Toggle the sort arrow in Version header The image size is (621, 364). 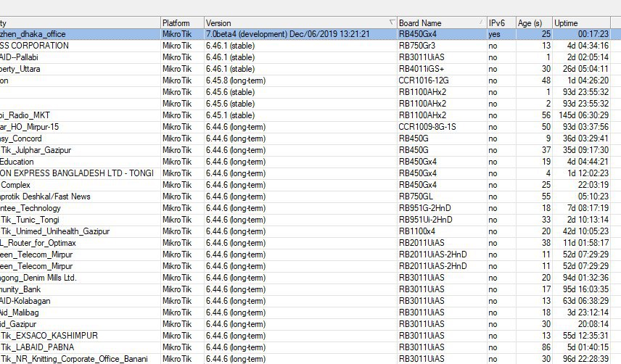click(x=392, y=22)
